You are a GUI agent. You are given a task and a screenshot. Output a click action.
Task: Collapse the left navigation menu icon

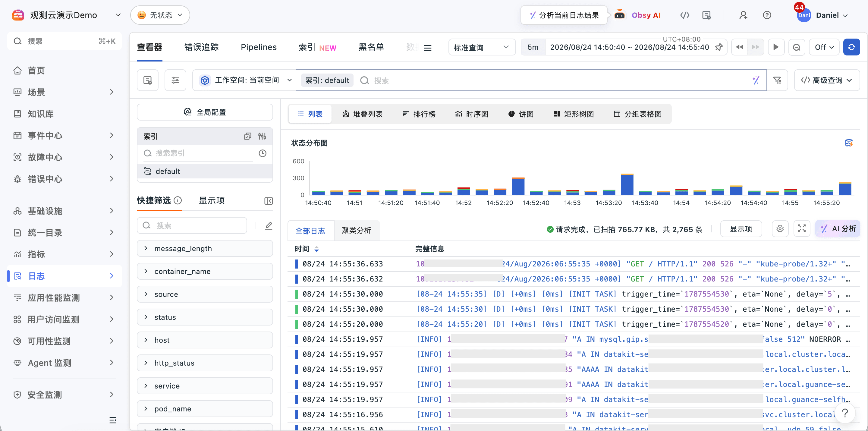113,420
